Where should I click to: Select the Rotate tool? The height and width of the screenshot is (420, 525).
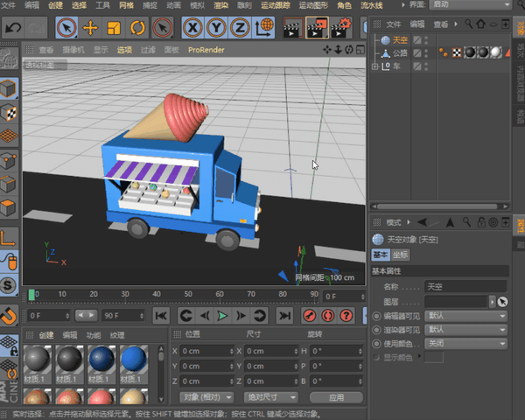coord(137,28)
